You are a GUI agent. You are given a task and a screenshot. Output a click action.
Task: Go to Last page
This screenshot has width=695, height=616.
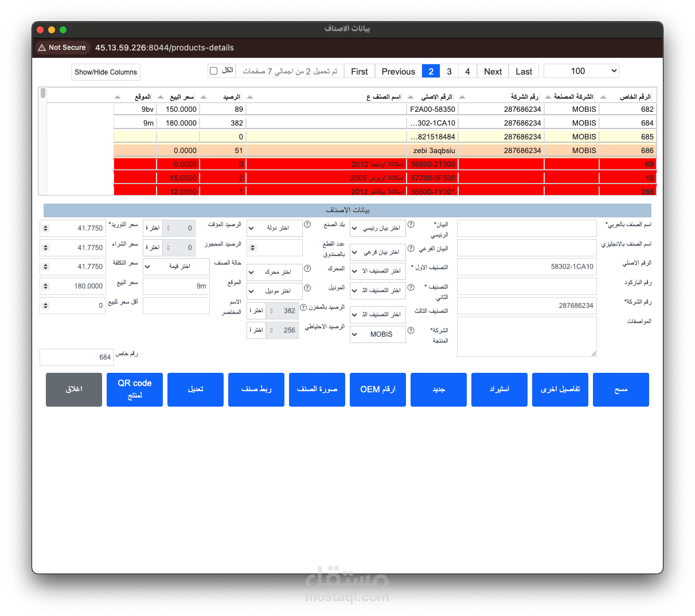524,71
